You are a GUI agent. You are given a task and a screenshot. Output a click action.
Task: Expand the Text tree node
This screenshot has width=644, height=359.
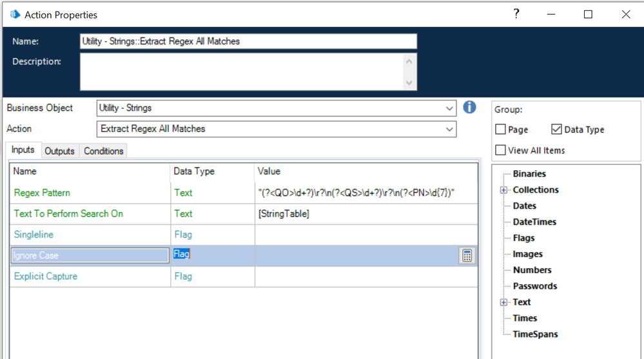click(x=503, y=302)
